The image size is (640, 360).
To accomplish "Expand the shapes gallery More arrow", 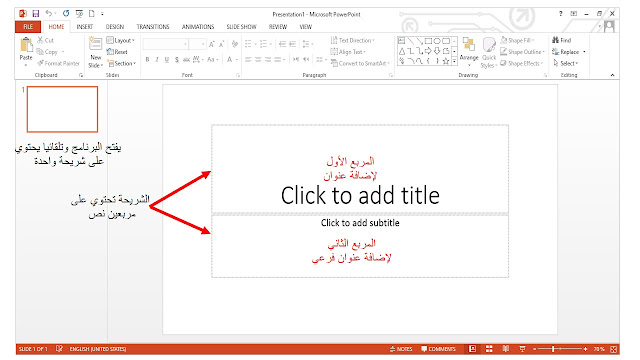I will coord(454,61).
